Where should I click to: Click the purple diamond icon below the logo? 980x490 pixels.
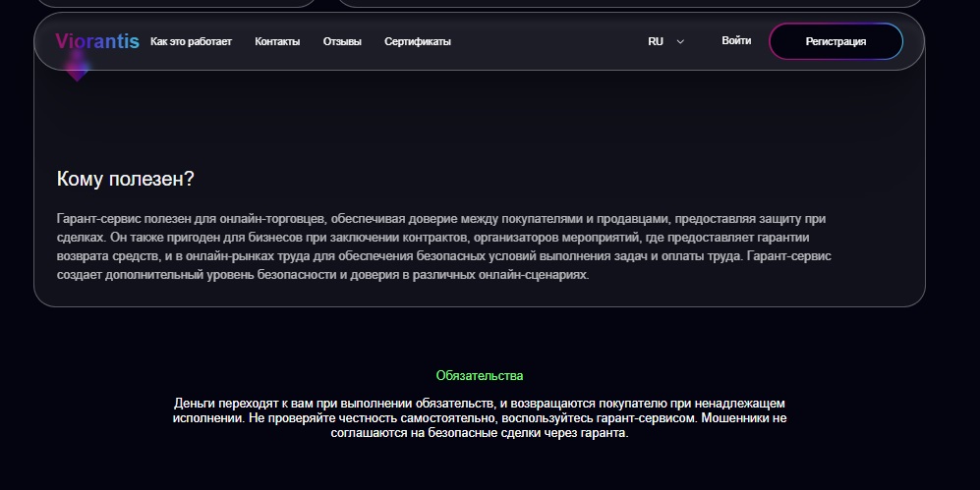click(77, 67)
